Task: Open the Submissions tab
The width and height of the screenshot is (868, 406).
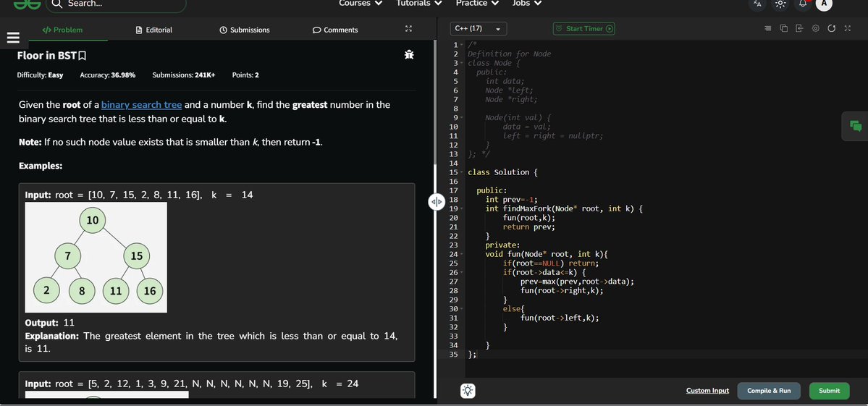Action: point(245,30)
